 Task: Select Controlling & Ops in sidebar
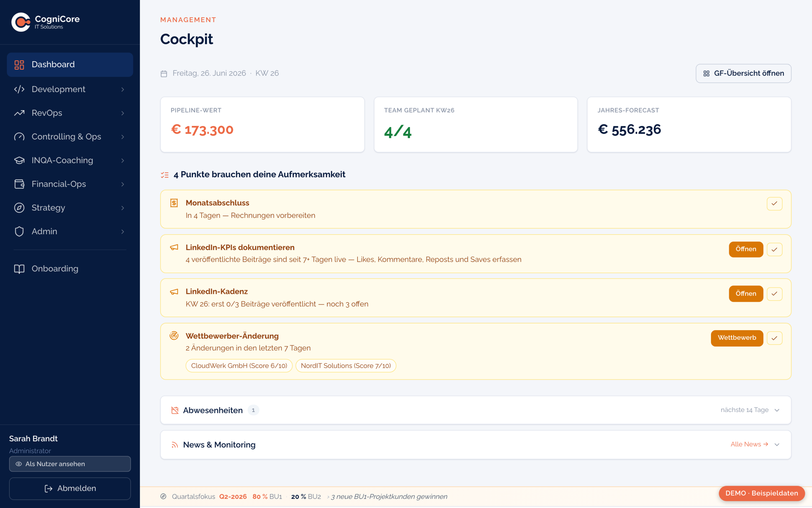click(x=70, y=137)
